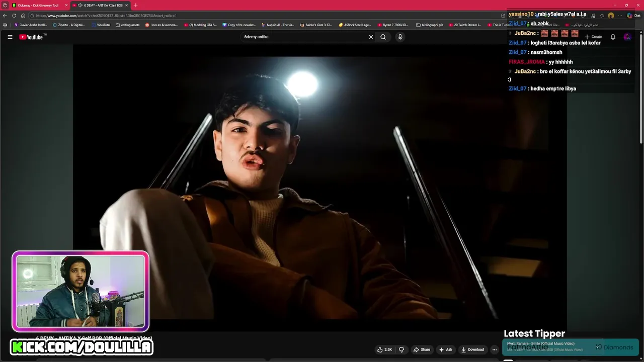This screenshot has width=644, height=362.
Task: Click the magnifier search button
Action: coord(383,37)
